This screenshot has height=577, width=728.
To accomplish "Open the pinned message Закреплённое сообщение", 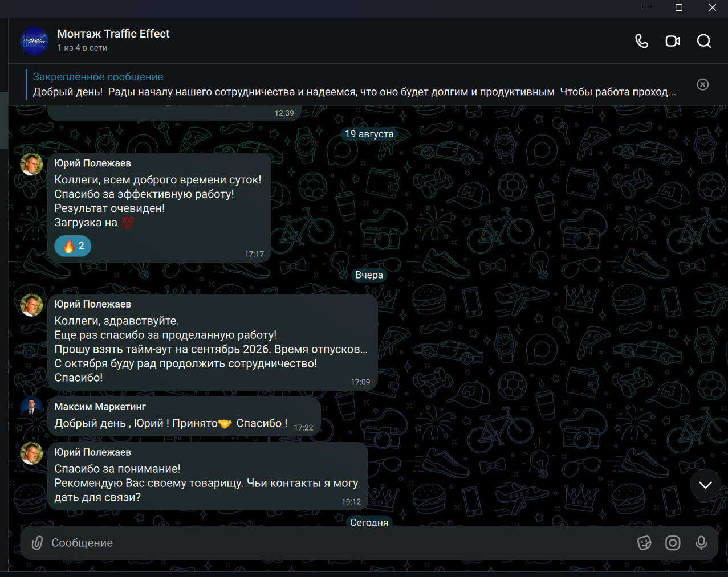I will click(353, 84).
